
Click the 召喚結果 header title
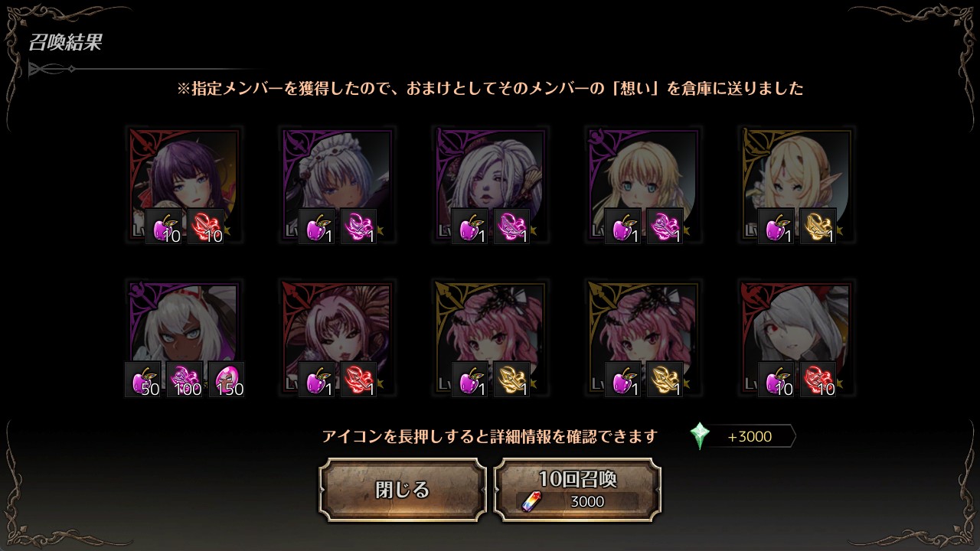pyautogui.click(x=65, y=42)
